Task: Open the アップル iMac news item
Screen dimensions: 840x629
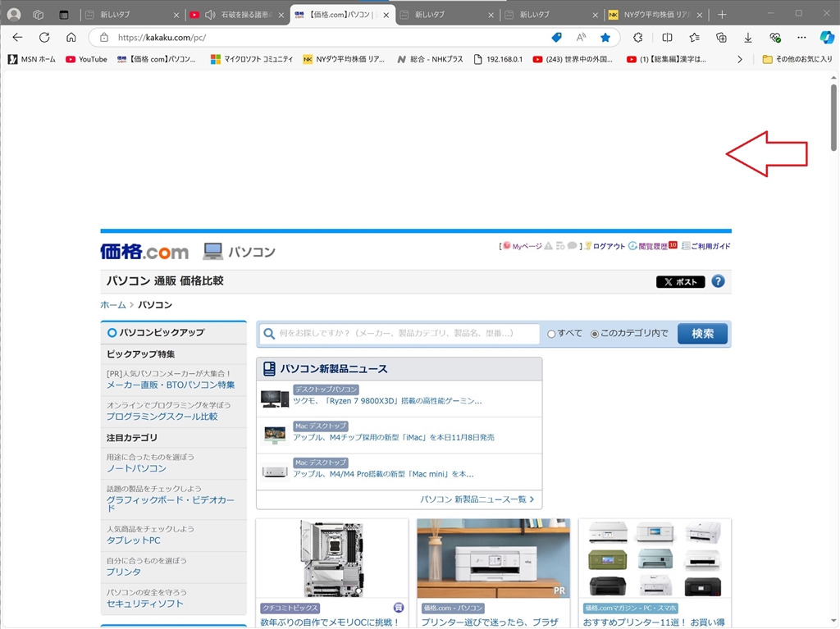Action: pyautogui.click(x=394, y=437)
